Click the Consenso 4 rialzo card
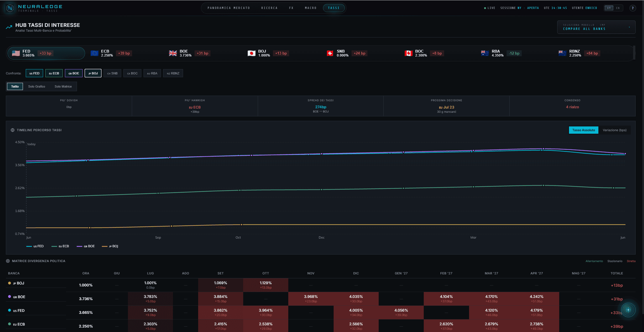Image resolution: width=644 pixels, height=332 pixels. 572,106
